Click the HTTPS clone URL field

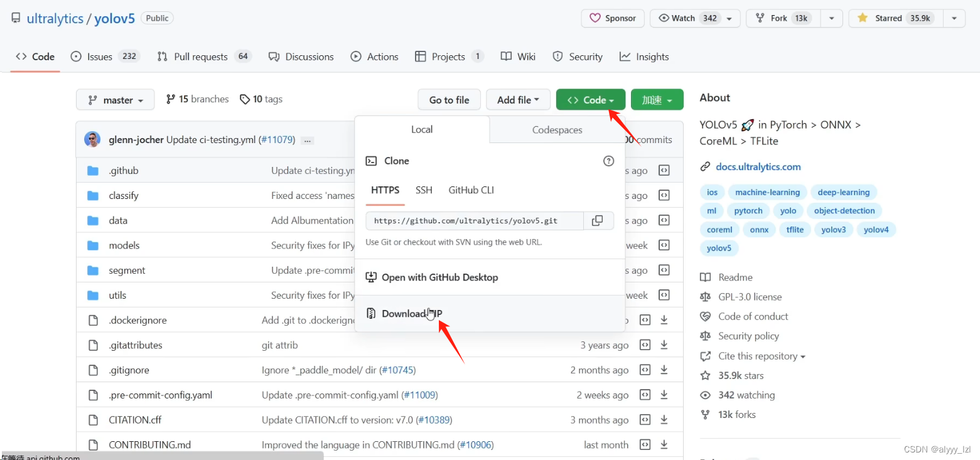tap(475, 220)
